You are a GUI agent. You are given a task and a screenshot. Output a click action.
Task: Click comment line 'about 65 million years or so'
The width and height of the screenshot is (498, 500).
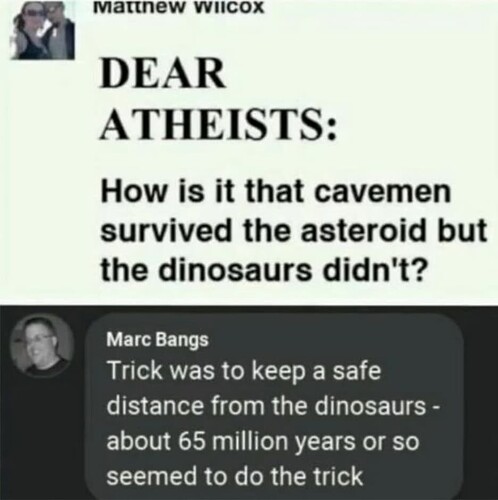[263, 442]
